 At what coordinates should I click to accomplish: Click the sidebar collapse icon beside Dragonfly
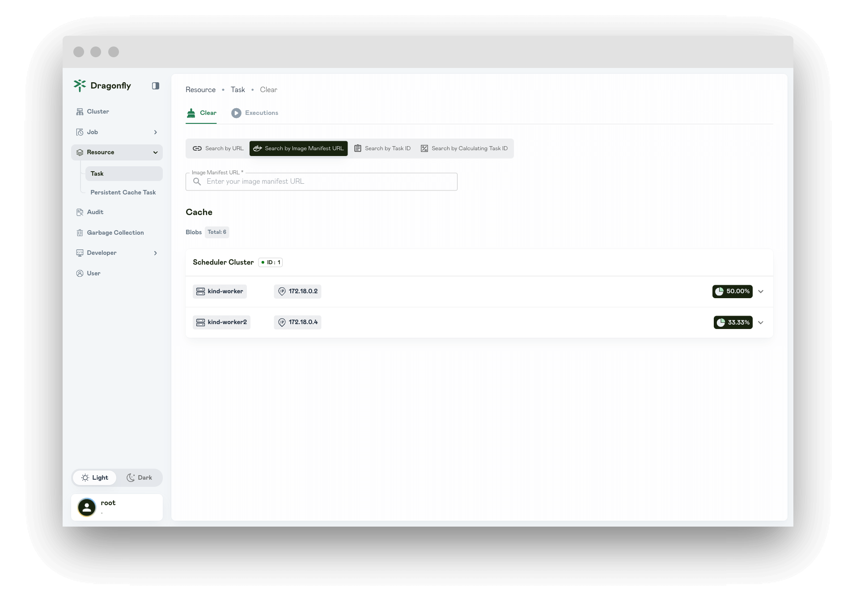tap(156, 85)
